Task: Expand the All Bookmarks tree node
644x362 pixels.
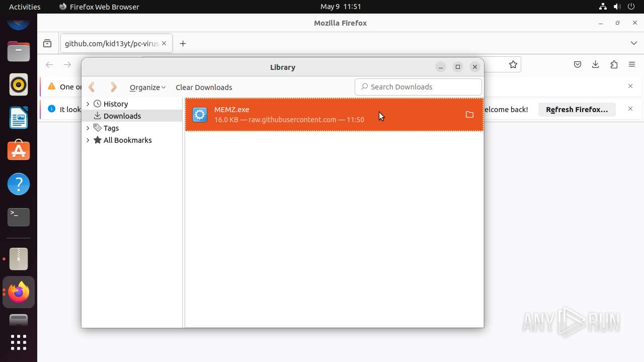Action: (88, 140)
